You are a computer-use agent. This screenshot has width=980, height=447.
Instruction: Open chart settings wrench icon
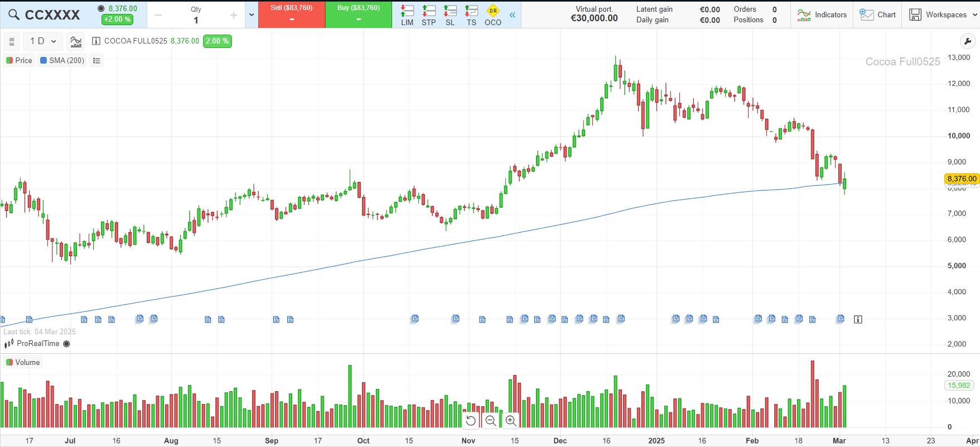coord(968,41)
